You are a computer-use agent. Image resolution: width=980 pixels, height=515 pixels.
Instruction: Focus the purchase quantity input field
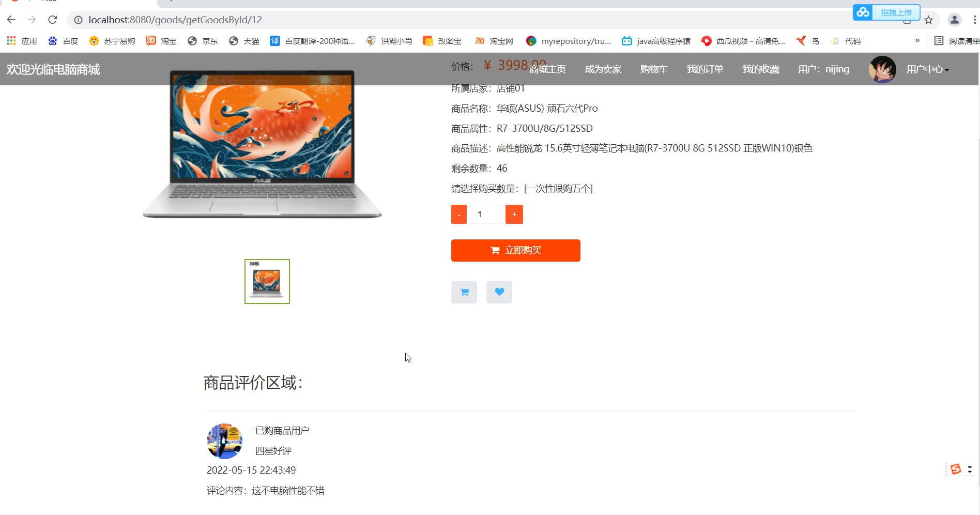pos(486,215)
